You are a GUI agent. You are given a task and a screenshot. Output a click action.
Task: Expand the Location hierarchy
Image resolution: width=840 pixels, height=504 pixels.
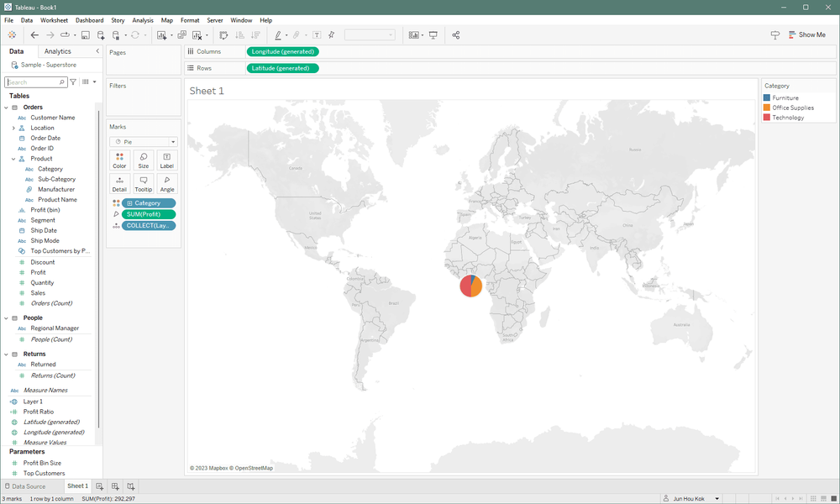click(13, 129)
